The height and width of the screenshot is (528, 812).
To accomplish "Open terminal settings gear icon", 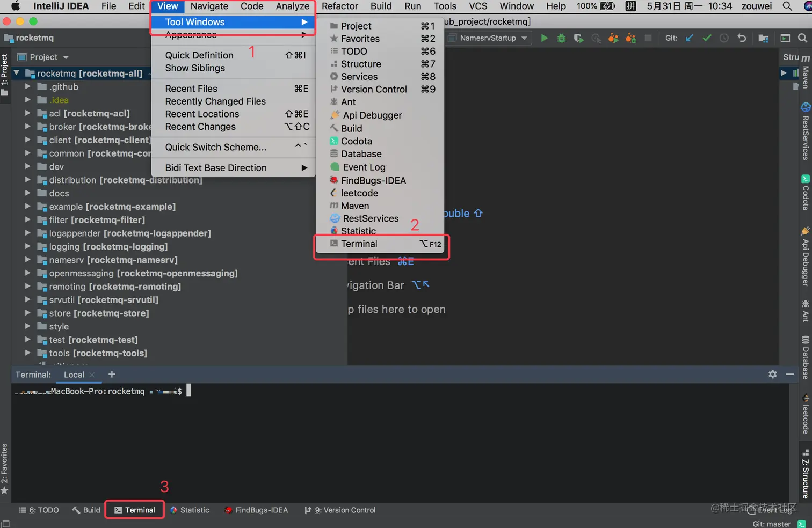I will pos(773,375).
